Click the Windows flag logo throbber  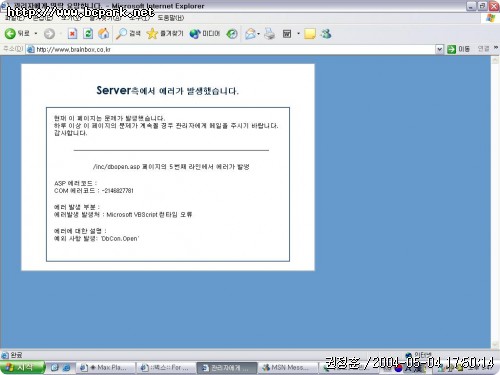pyautogui.click(x=491, y=18)
